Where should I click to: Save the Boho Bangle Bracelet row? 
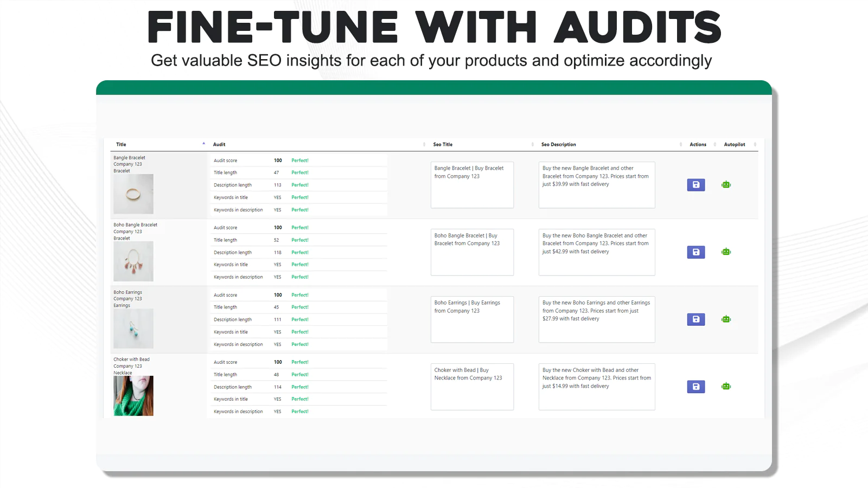pos(695,252)
